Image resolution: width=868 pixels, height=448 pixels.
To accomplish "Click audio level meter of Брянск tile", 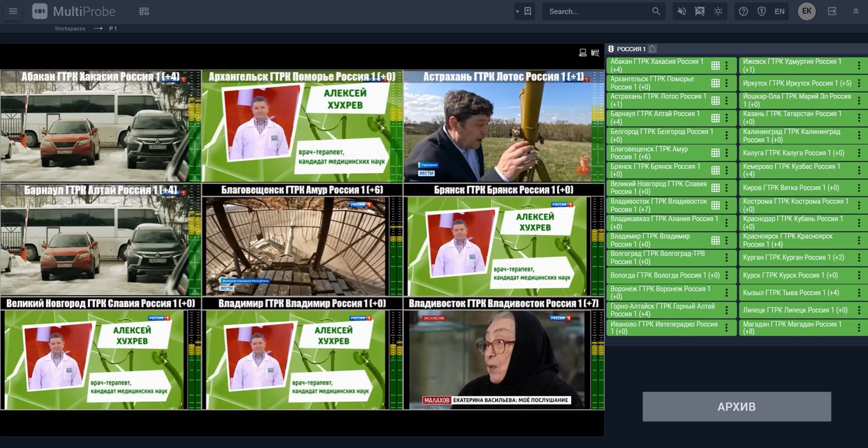I will tap(598, 246).
